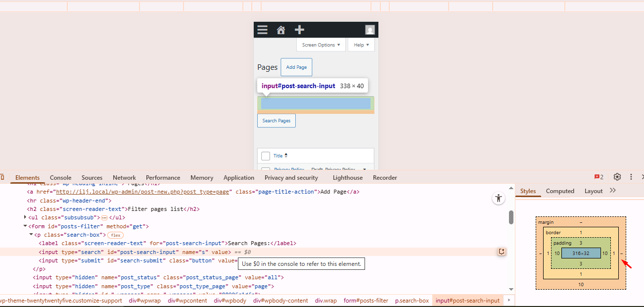
Task: Show more Styles pane tabs chevron
Action: tap(613, 191)
